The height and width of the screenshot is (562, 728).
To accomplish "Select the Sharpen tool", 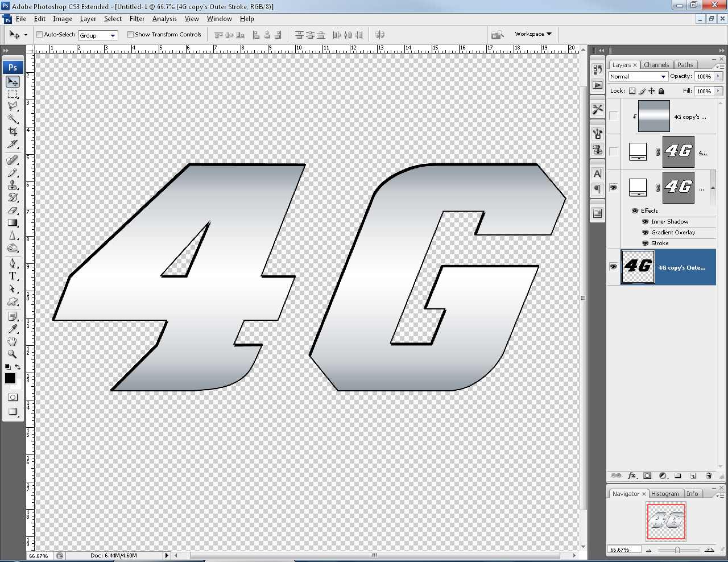I will pyautogui.click(x=13, y=235).
